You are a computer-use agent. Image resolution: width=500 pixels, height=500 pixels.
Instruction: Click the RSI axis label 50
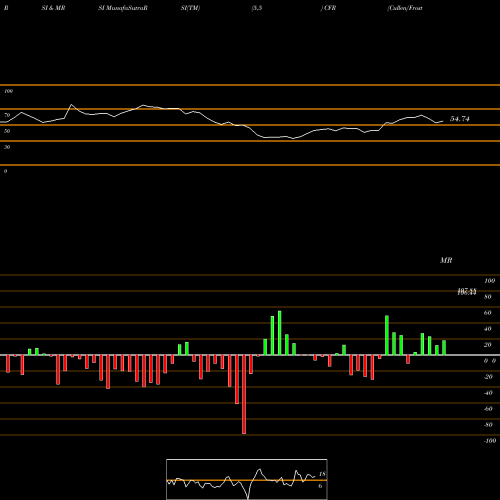click(7, 131)
